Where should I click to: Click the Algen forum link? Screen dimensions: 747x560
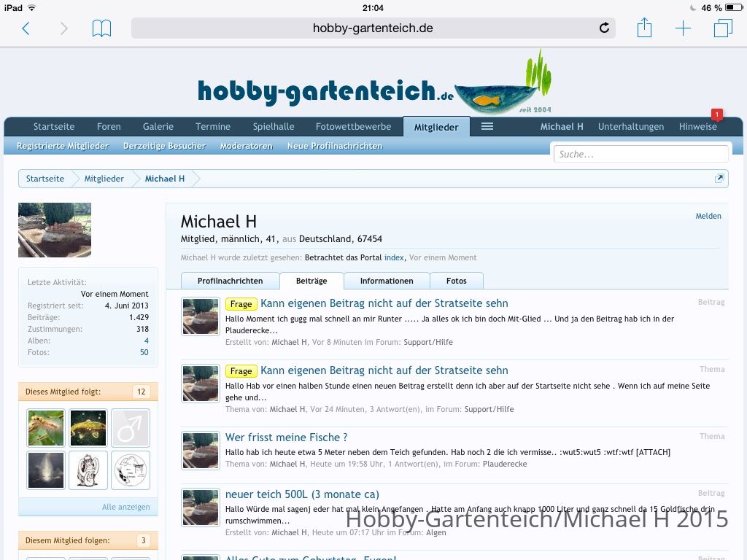coord(436,532)
